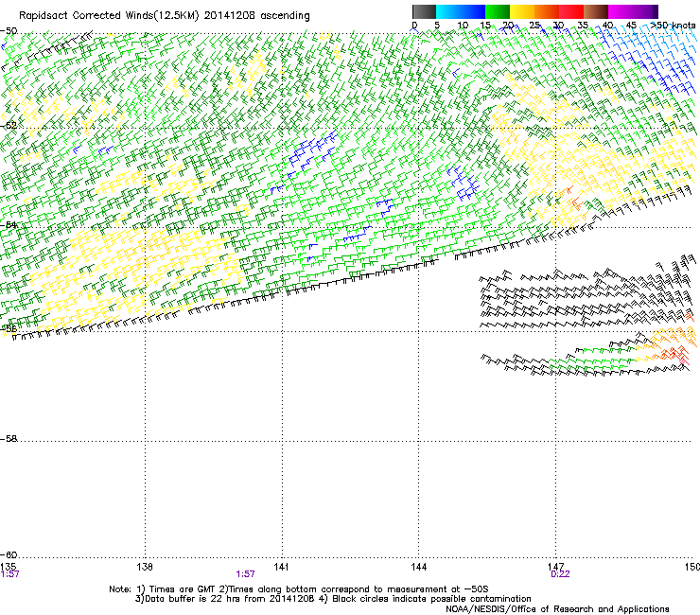Click the legend label 40 knots
This screenshot has width=700, height=615.
tap(608, 26)
